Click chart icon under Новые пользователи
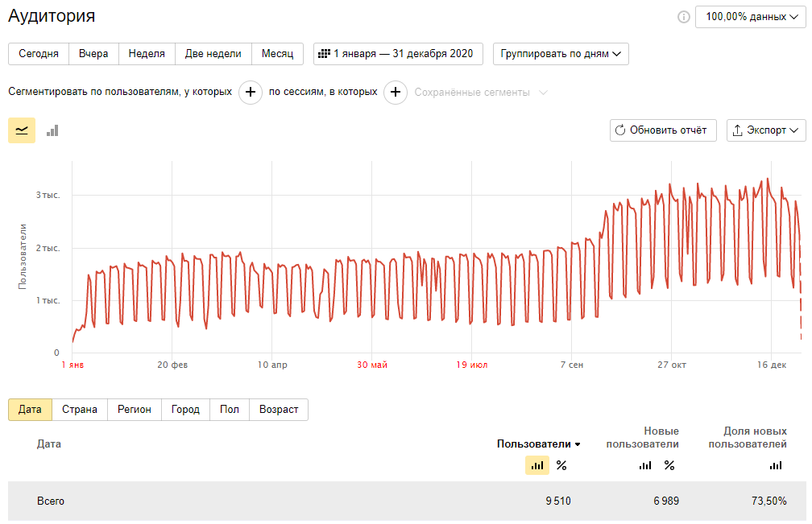This screenshot has width=812, height=524. [645, 465]
